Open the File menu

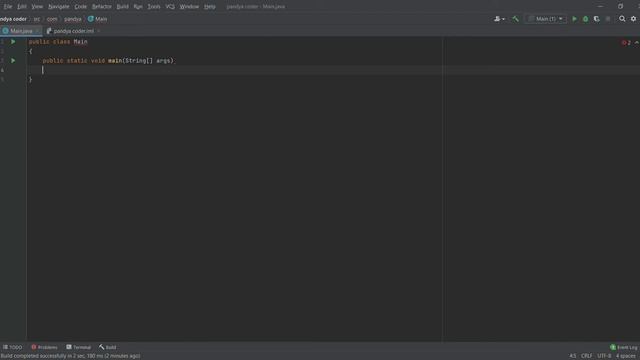(8, 7)
